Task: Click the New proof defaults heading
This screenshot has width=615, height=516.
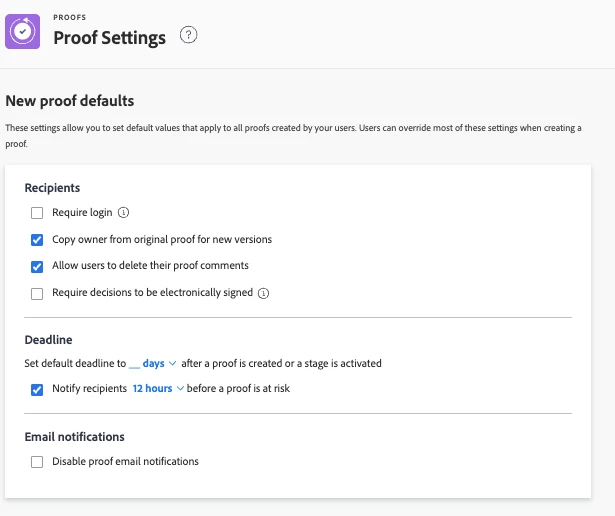Action: coord(70,101)
